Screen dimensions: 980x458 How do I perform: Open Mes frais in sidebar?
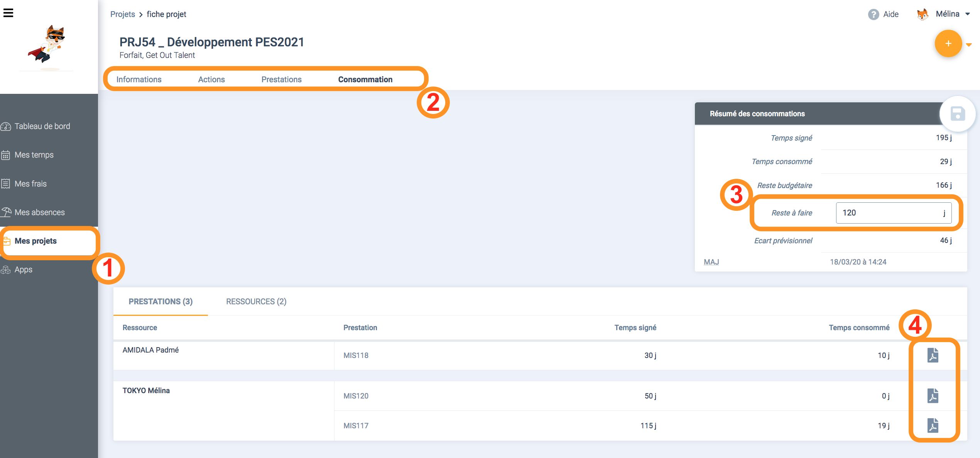(30, 184)
